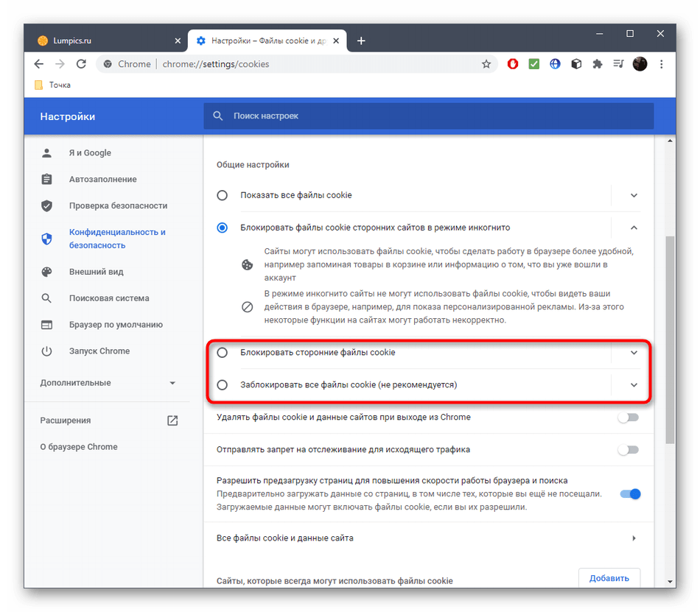700x612 pixels.
Task: Collapse the incognito cookie blocking description
Action: 634,228
